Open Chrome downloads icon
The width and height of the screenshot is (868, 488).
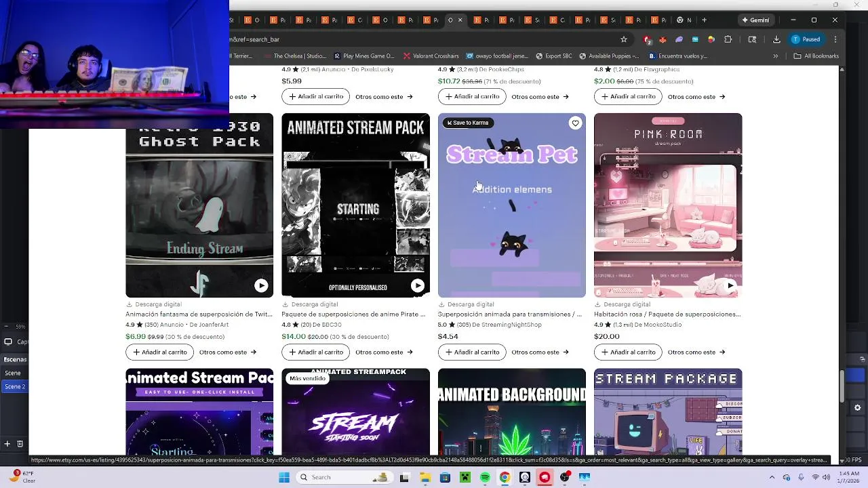click(x=776, y=39)
